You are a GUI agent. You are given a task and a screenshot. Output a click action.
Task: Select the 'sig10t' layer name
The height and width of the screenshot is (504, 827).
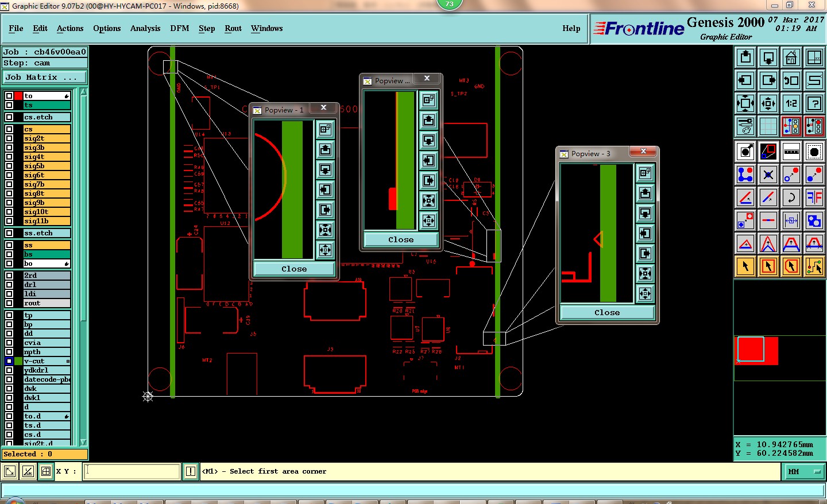(x=47, y=212)
